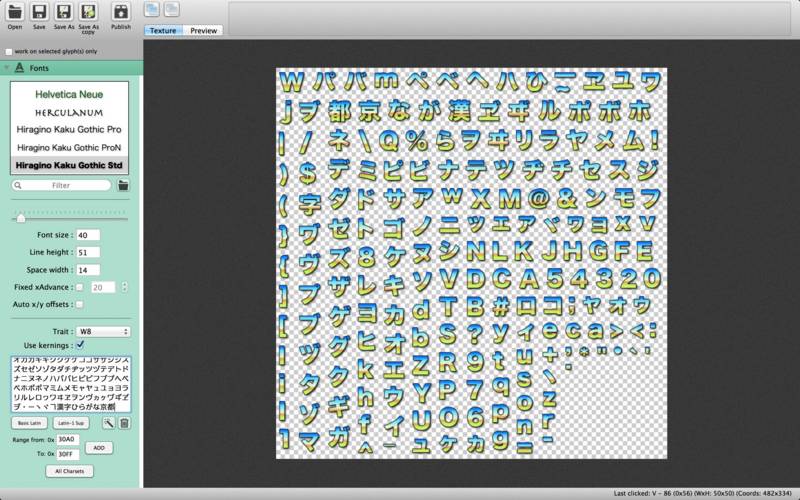
Task: Switch to the Preview tab
Action: click(204, 31)
